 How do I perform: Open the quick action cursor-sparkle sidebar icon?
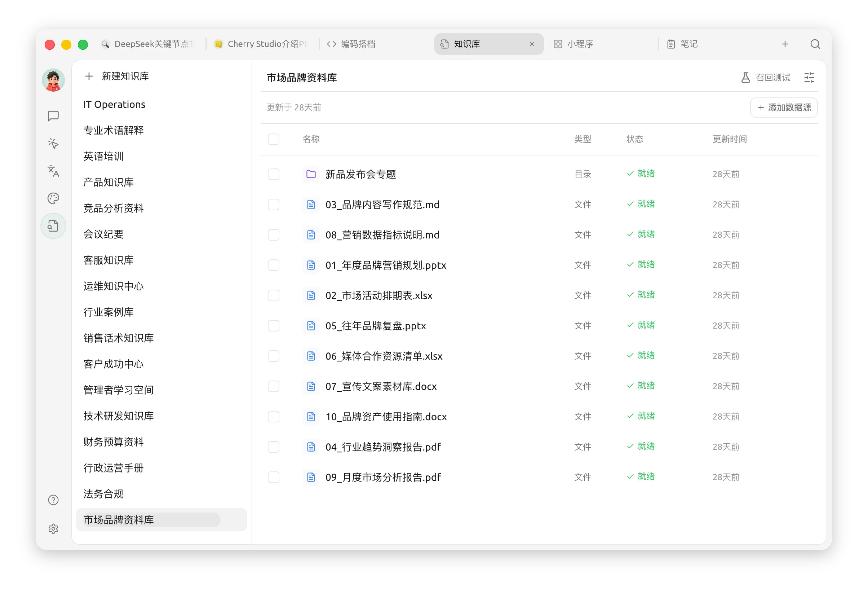tap(53, 144)
